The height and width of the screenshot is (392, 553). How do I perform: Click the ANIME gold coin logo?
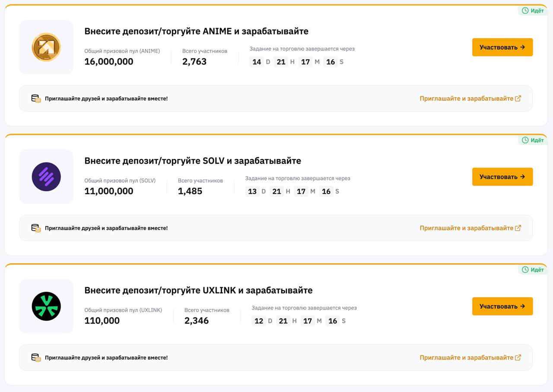[x=46, y=47]
